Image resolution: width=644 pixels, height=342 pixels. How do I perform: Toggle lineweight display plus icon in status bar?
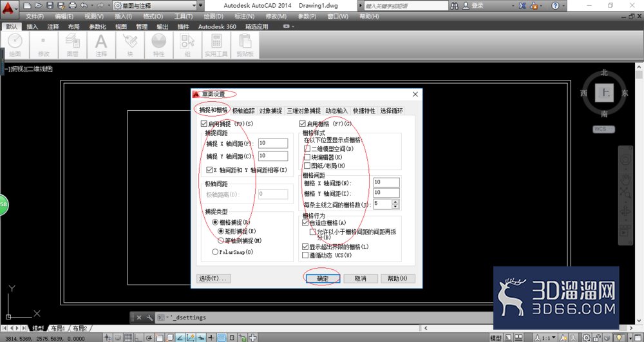point(211,337)
